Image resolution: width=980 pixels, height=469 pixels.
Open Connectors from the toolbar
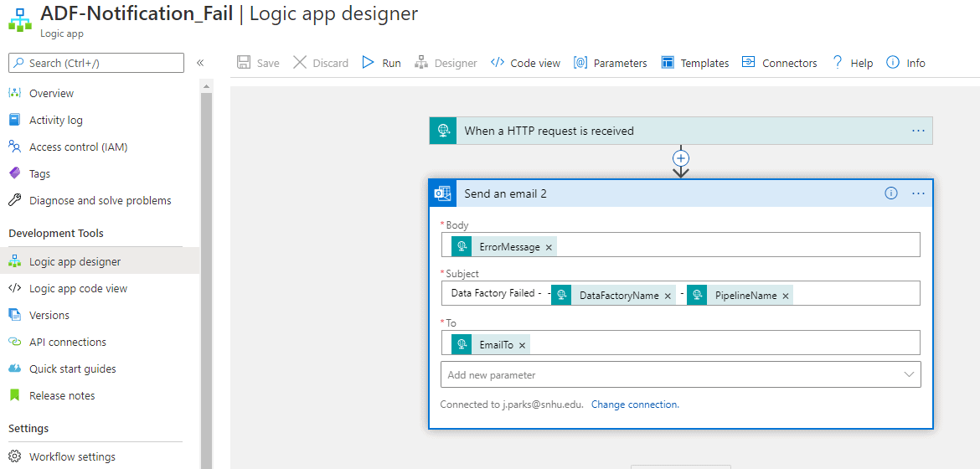click(779, 63)
